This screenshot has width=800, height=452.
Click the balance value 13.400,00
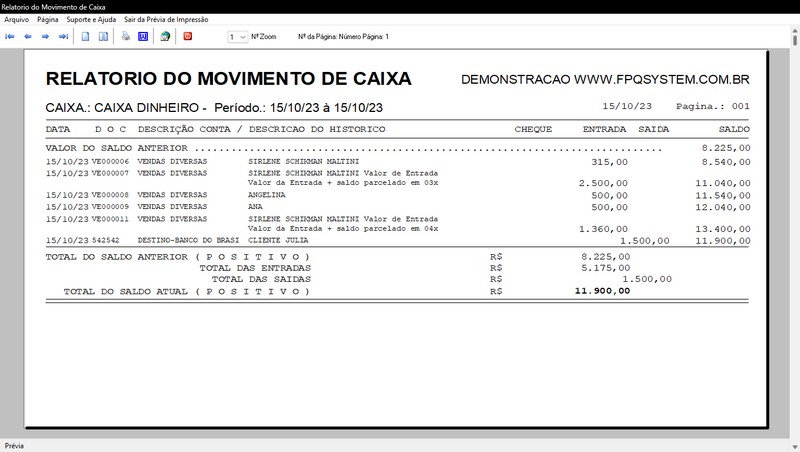[x=722, y=229]
